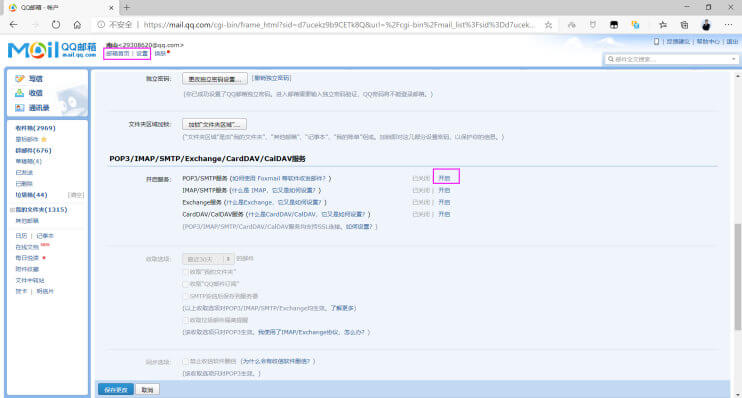Close the QQ邮箱 browser tab
The height and width of the screenshot is (398, 742).
point(111,8)
